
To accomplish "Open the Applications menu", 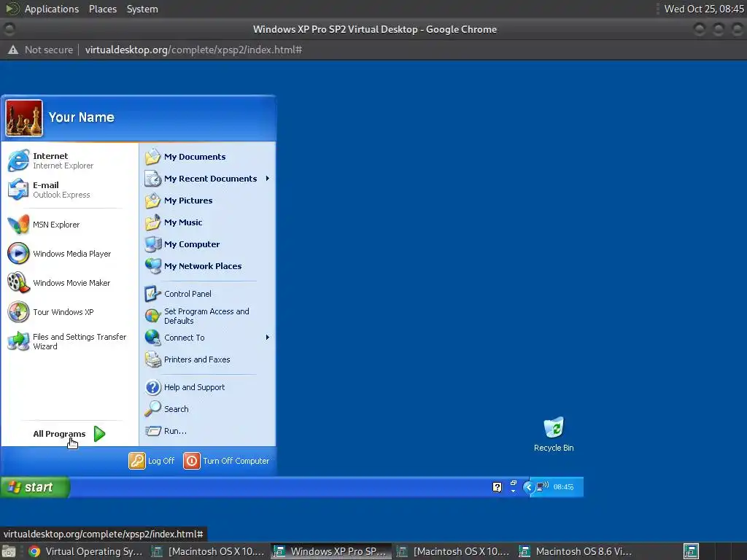I will 52,9.
